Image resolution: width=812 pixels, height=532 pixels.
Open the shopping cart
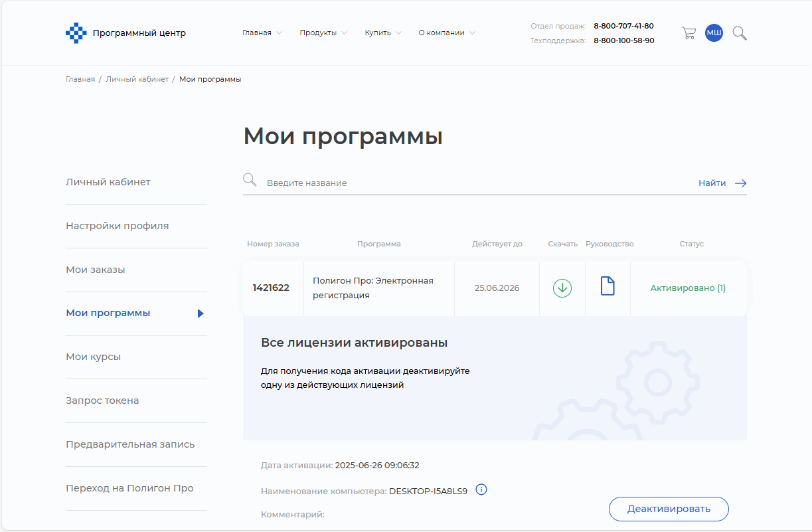[x=689, y=33]
